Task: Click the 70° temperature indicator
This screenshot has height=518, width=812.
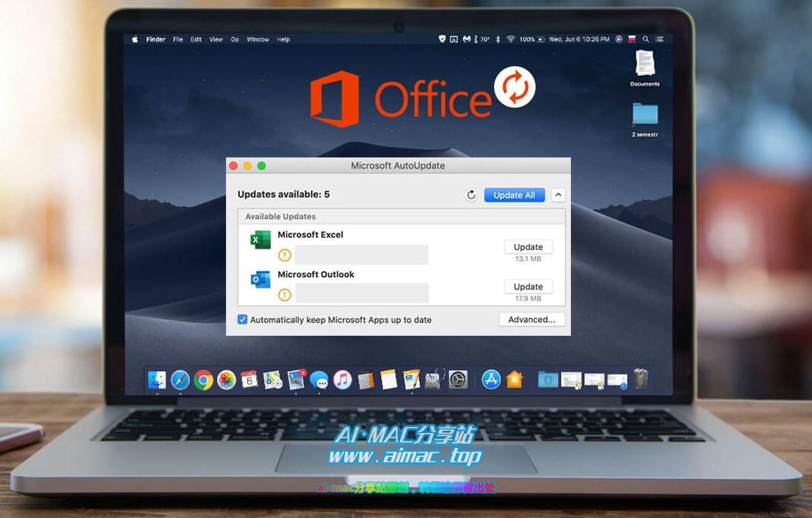Action: pyautogui.click(x=482, y=39)
